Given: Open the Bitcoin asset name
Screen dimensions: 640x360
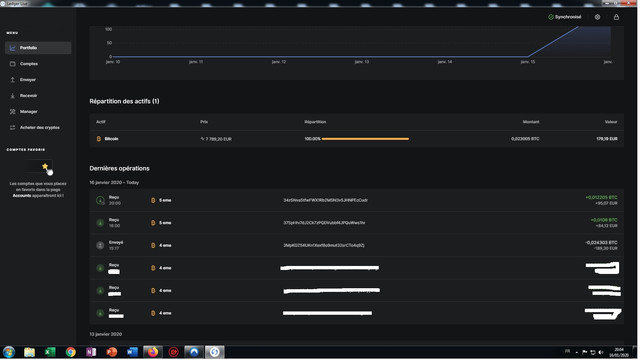Looking at the screenshot, I should (111, 139).
